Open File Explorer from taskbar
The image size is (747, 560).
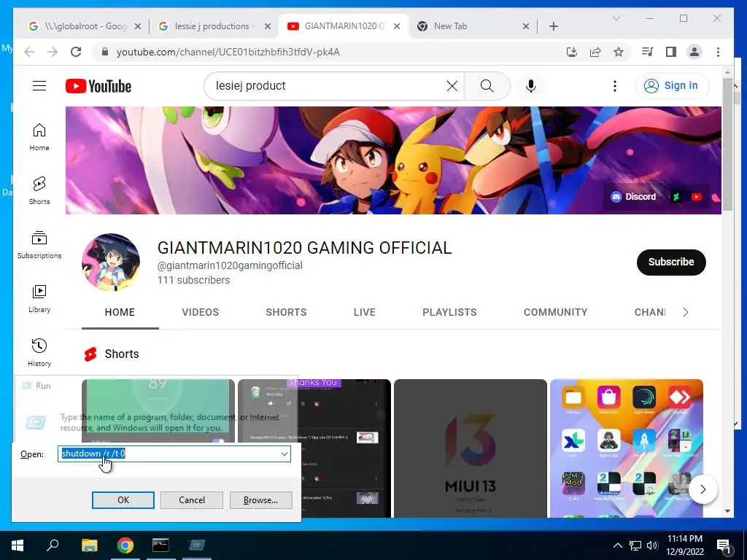(x=89, y=545)
